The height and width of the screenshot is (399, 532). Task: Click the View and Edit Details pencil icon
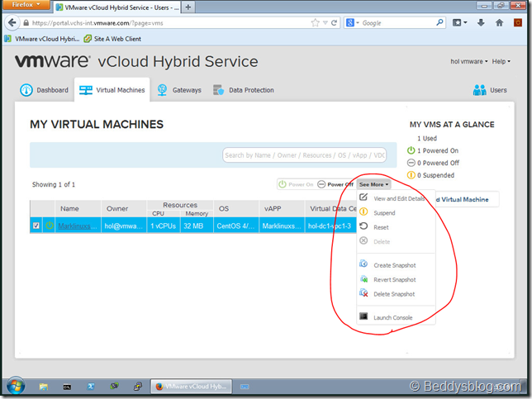coord(363,197)
